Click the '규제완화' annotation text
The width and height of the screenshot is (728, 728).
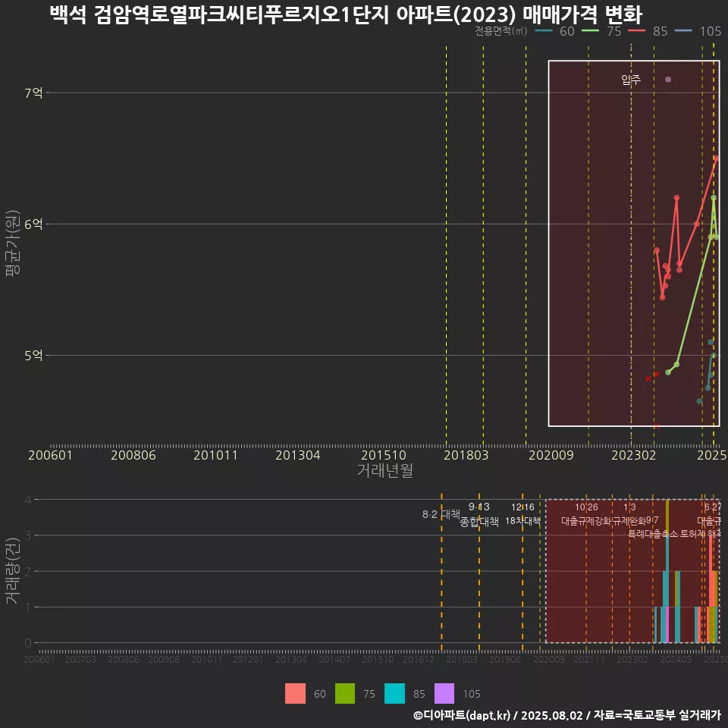click(x=629, y=521)
